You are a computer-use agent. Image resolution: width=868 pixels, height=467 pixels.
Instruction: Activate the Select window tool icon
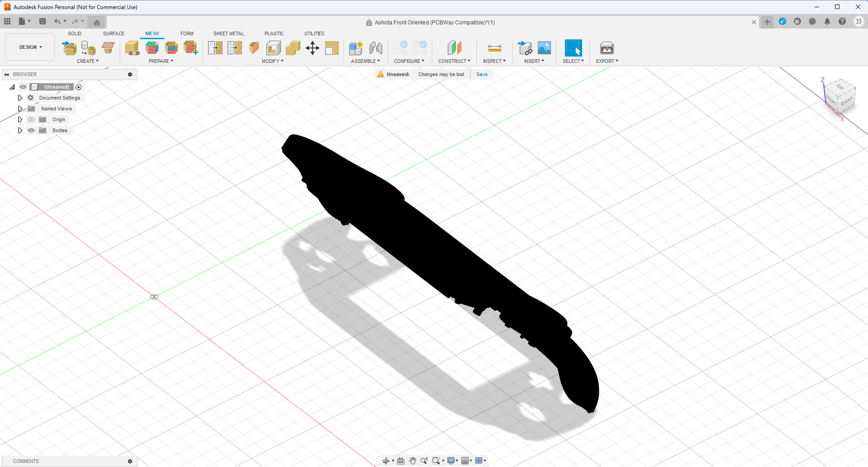click(573, 48)
